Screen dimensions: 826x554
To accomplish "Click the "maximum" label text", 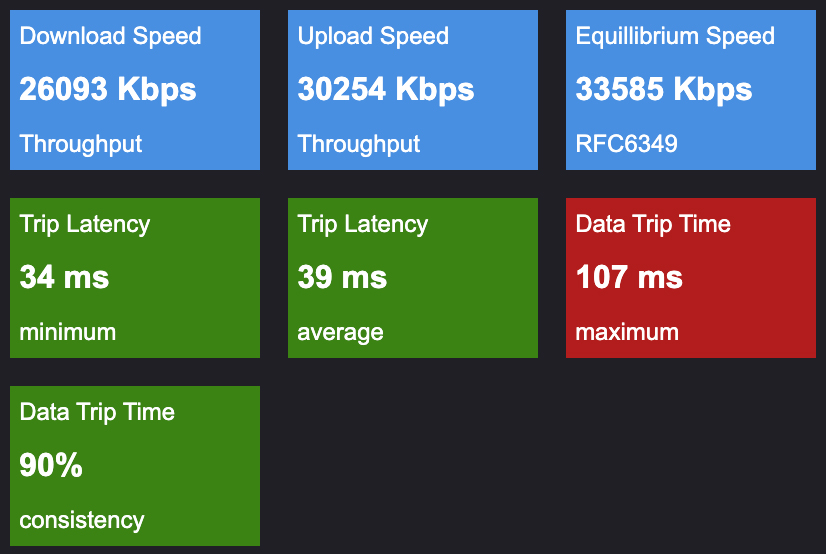I will click(627, 332).
